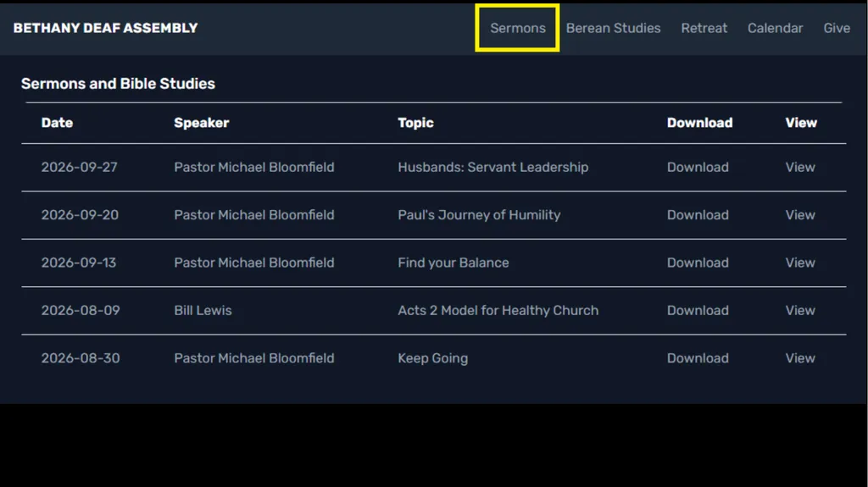Click speaker in the 2026-09-13 row
Image resolution: width=868 pixels, height=487 pixels.
[254, 263]
